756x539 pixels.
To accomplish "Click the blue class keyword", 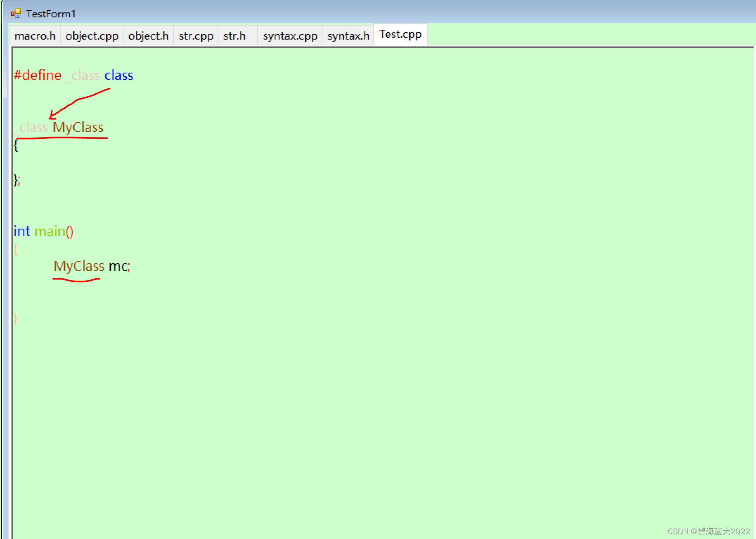I will click(x=119, y=76).
